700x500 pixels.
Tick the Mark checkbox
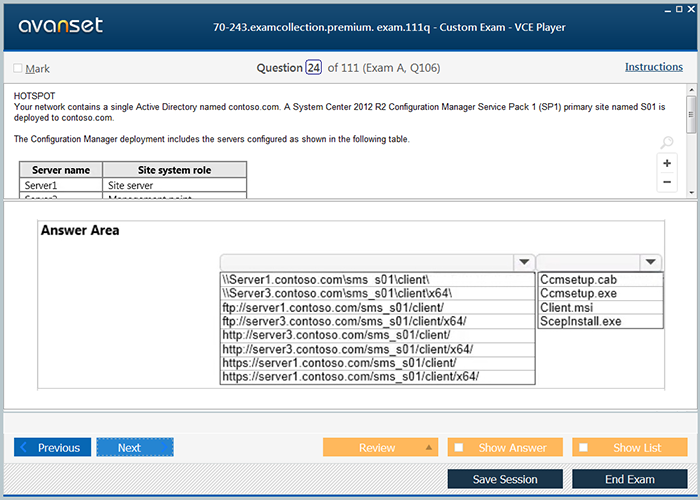tap(18, 68)
